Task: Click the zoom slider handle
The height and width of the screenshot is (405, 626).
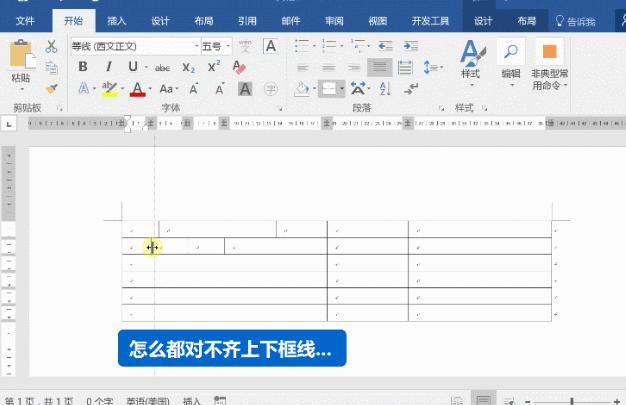Action: [x=572, y=401]
